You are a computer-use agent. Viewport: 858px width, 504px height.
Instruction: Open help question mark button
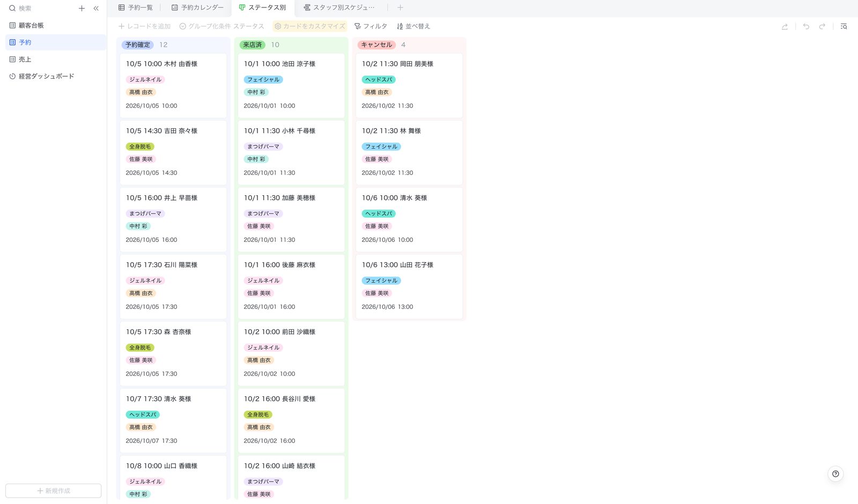(835, 473)
